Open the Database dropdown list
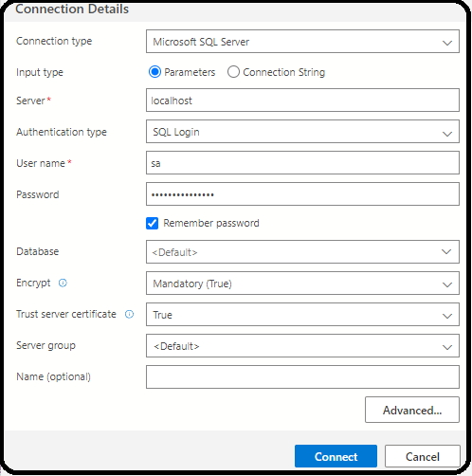472x476 pixels. (302, 252)
